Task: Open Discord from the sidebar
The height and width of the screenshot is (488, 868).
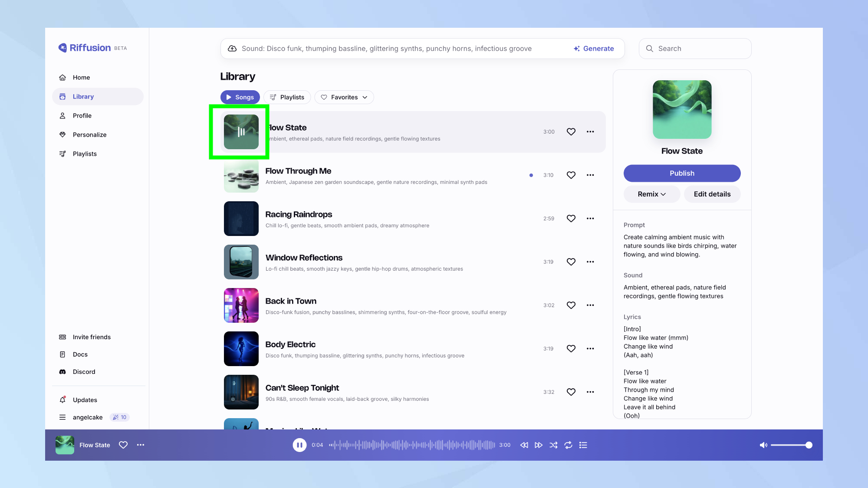Action: click(x=84, y=372)
